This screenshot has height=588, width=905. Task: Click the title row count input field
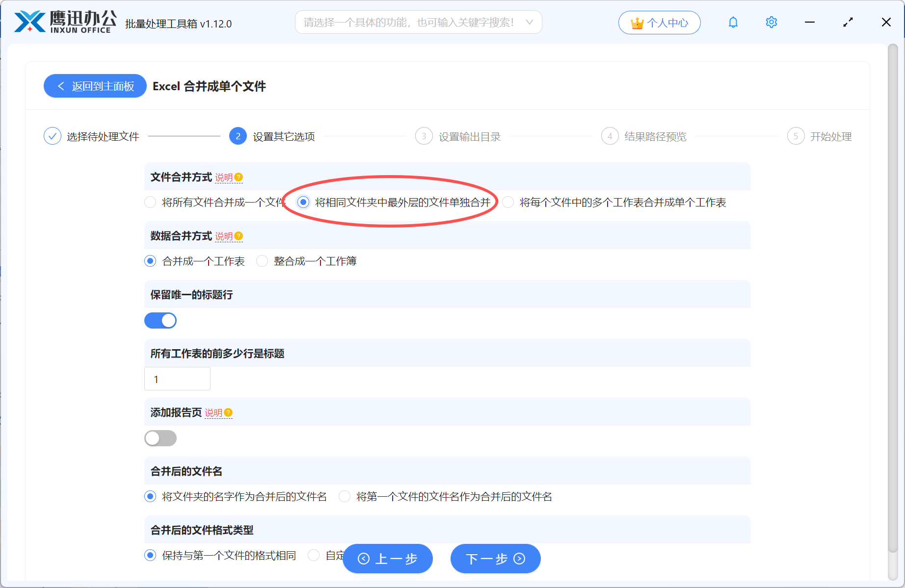point(177,379)
